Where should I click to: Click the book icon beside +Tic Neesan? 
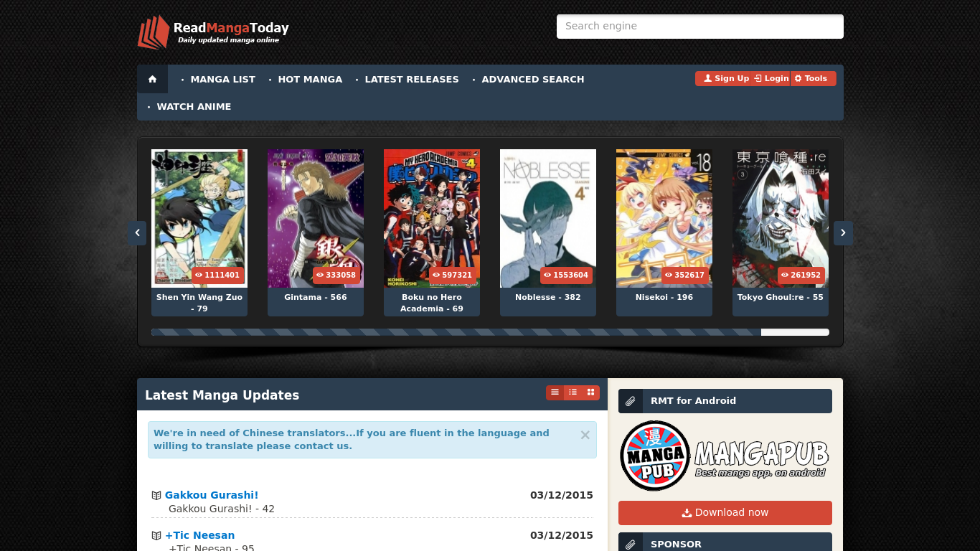(x=156, y=535)
